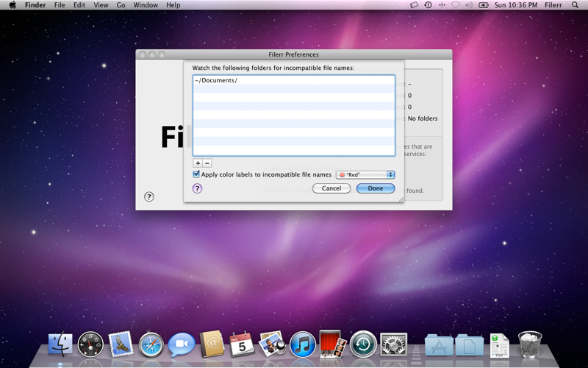Click the leftmost status icon in menu bar
588x368 pixels.
tap(414, 5)
